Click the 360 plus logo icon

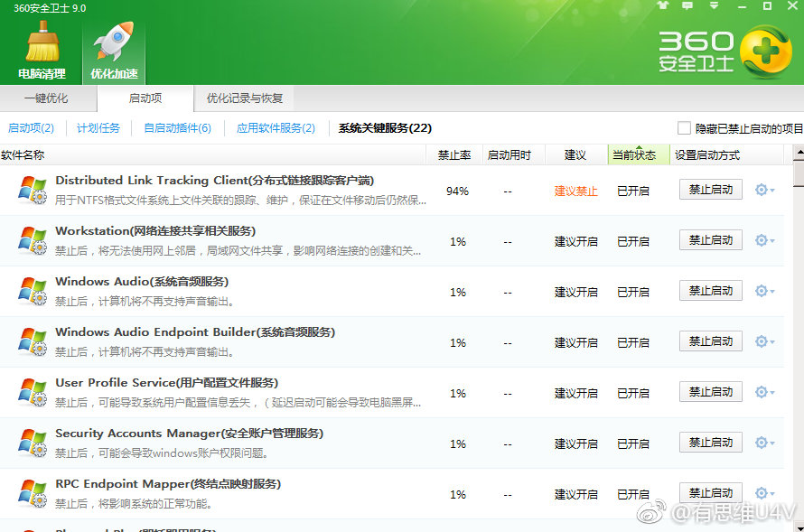pos(765,51)
